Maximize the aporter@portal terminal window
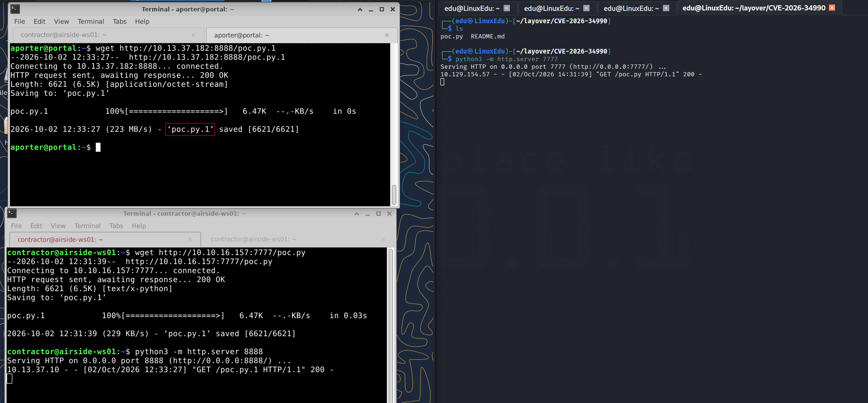The height and width of the screenshot is (403, 868). coord(382,9)
